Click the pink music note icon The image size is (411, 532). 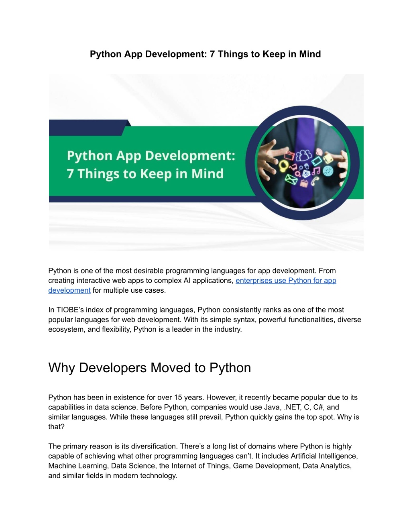click(316, 171)
